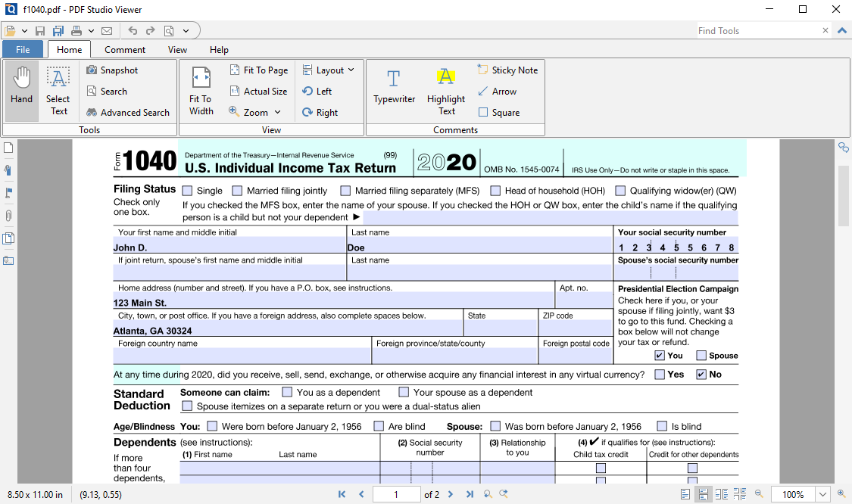Choose Fit To Page view
The height and width of the screenshot is (504, 852).
tap(259, 70)
